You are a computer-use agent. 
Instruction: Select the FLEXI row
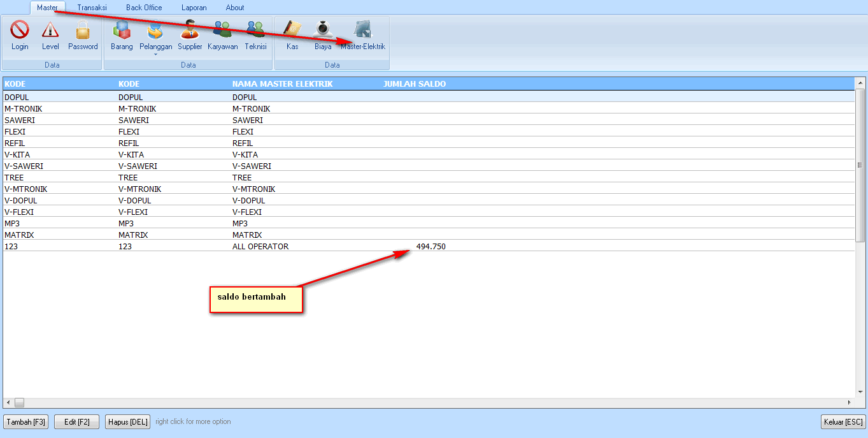click(x=429, y=131)
